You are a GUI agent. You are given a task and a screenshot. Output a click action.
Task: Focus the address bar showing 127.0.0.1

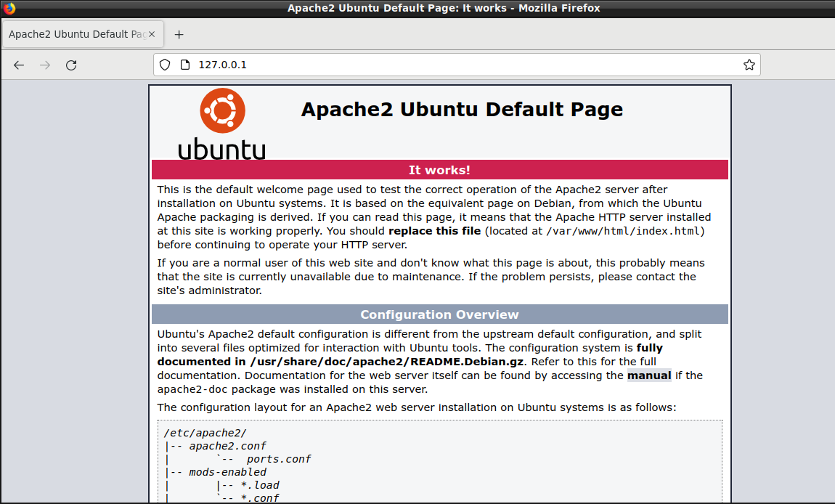457,65
